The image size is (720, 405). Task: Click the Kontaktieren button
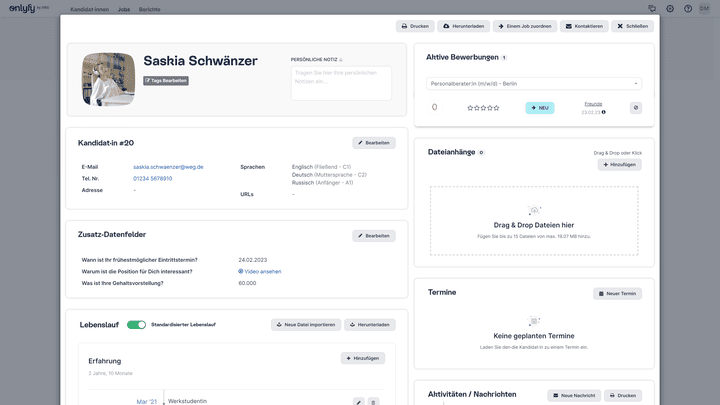[584, 26]
